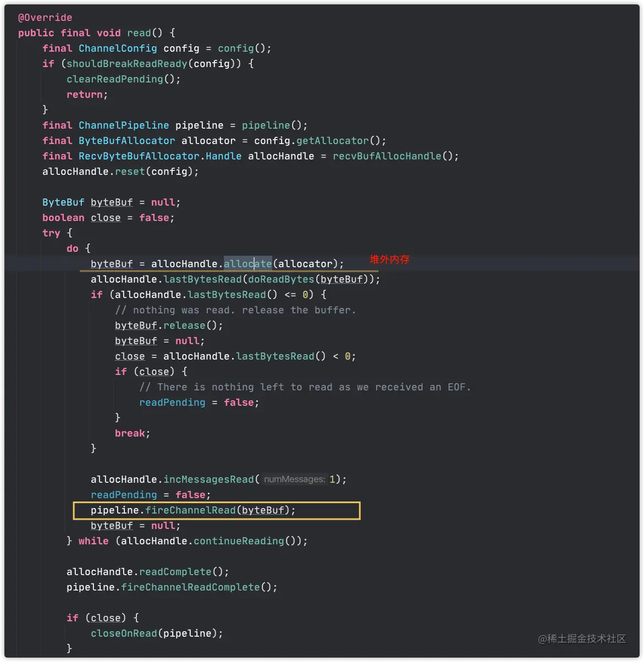This screenshot has height=662, width=644.
Task: Click 'ByteBuf byteBuf = null;' declaration
Action: point(112,202)
